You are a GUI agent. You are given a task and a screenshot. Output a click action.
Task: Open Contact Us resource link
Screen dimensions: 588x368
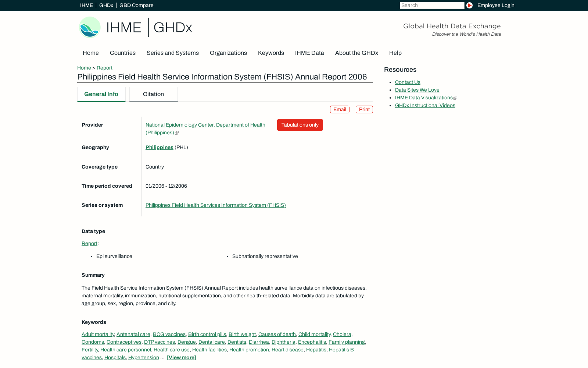408,82
